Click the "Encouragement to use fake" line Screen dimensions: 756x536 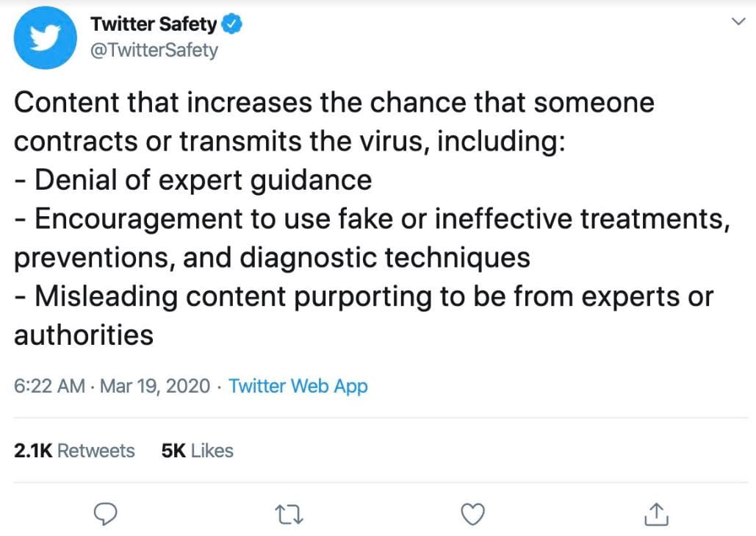coord(372,219)
